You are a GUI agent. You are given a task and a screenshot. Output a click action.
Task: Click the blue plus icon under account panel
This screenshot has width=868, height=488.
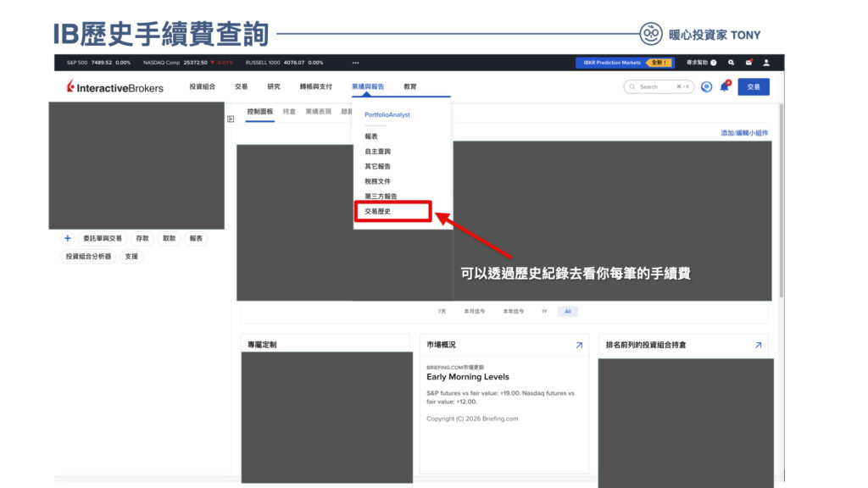[x=68, y=238]
